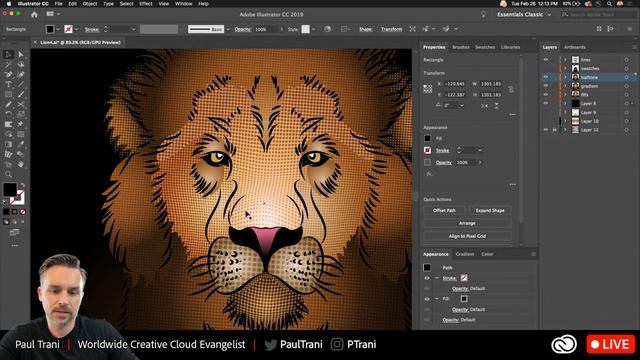Expand the Layer 10 arrow
Viewport: 640px width, 360px height.
click(x=566, y=121)
